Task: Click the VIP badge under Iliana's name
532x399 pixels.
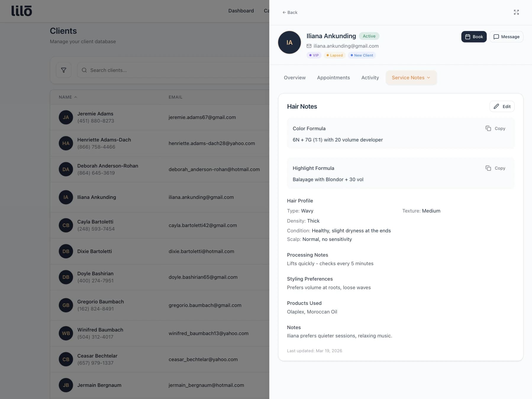Action: [x=314, y=55]
